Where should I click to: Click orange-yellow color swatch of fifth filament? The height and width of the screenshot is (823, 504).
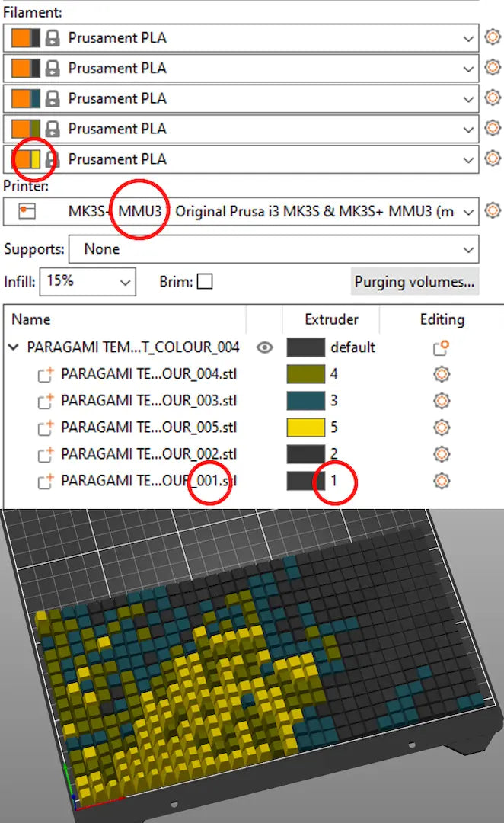tap(26, 159)
